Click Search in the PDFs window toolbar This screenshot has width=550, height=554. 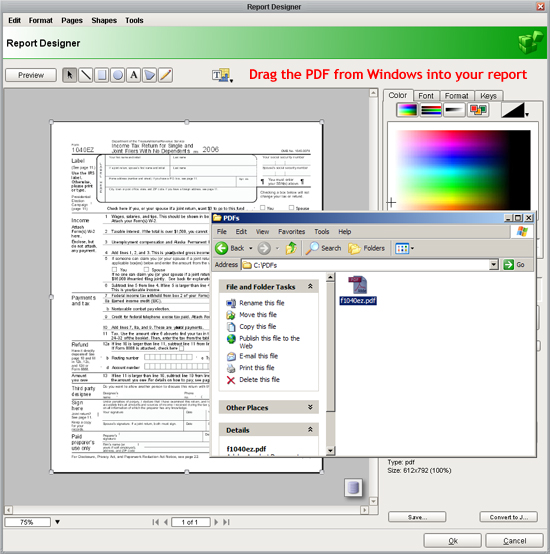[324, 248]
